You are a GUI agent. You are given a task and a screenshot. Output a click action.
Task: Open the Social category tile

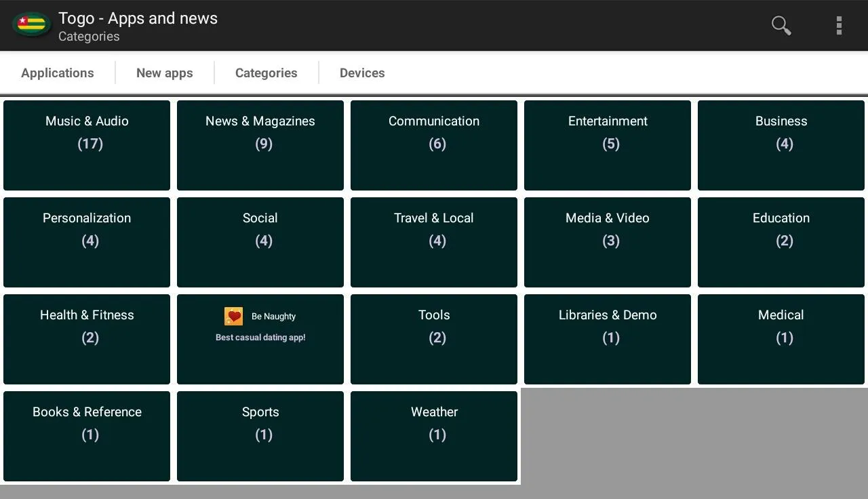260,242
